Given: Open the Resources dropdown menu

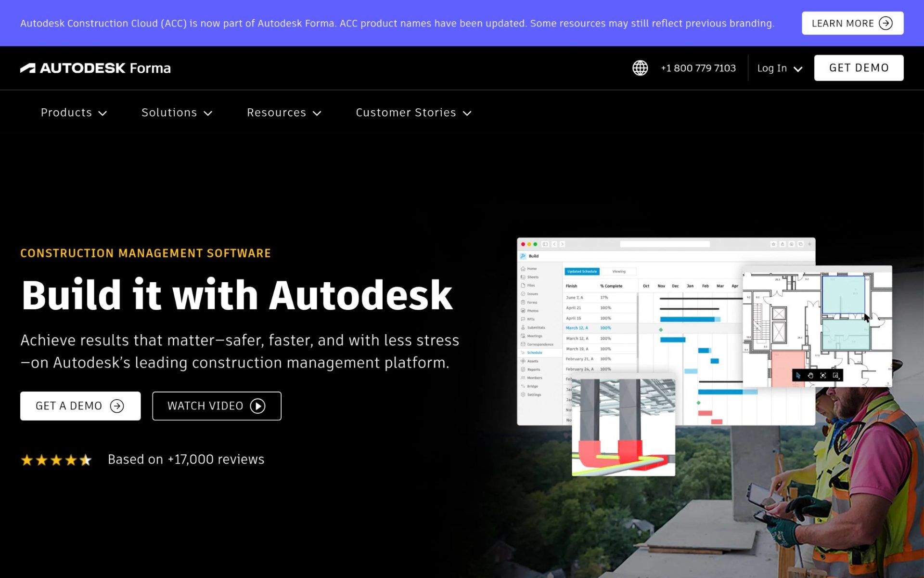Looking at the screenshot, I should (x=284, y=113).
